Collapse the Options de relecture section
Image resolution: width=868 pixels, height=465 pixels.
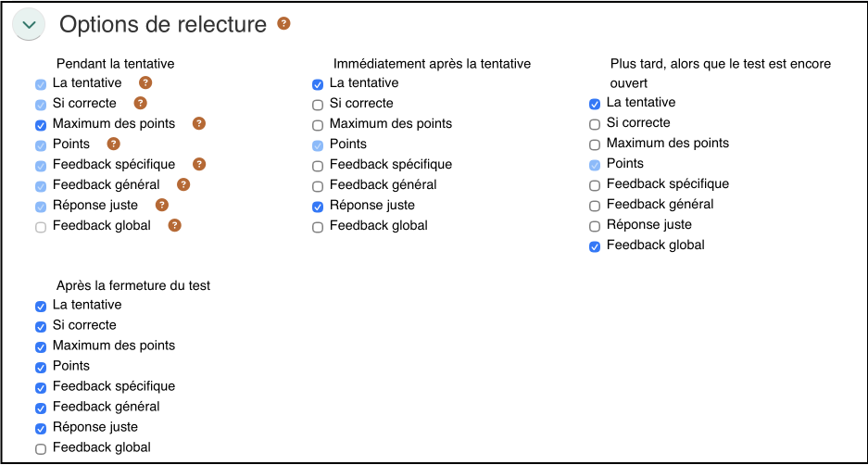pyautogui.click(x=30, y=25)
